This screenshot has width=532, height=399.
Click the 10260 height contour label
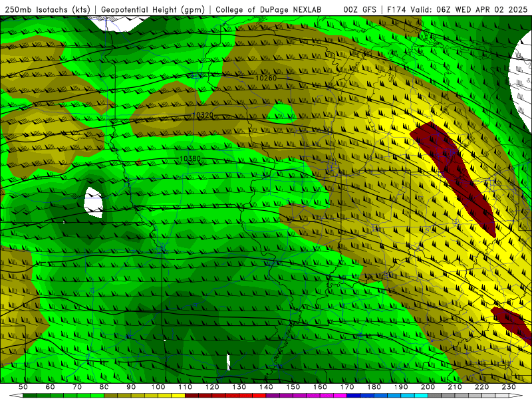[266, 78]
